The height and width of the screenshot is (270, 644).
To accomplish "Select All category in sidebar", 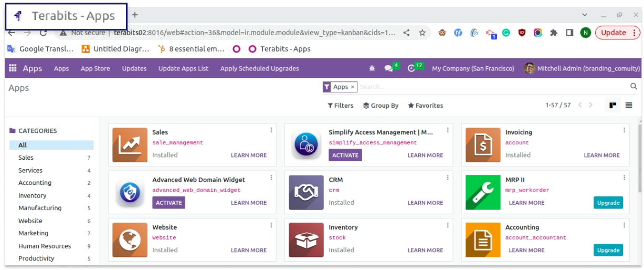I will click(x=51, y=145).
